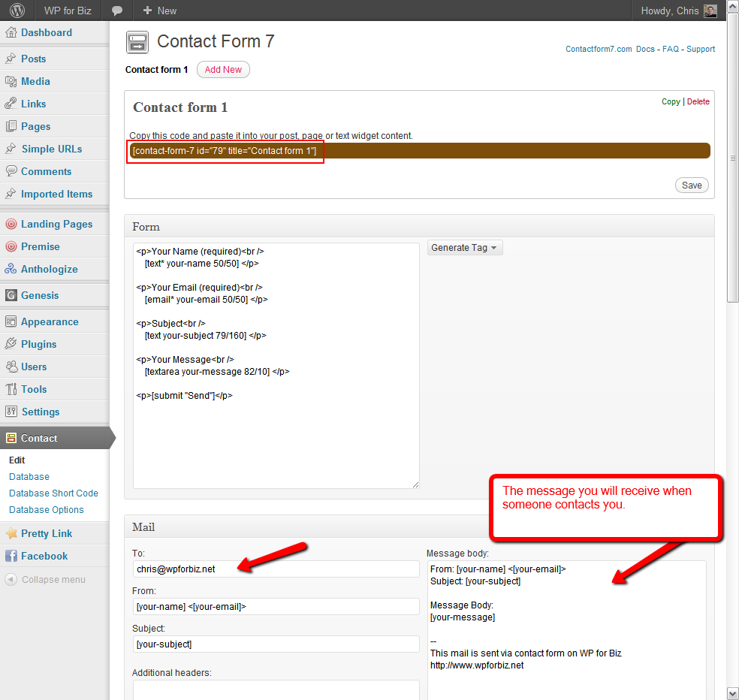The height and width of the screenshot is (700, 739).
Task: Click the WordPress logo icon
Action: coord(17,11)
